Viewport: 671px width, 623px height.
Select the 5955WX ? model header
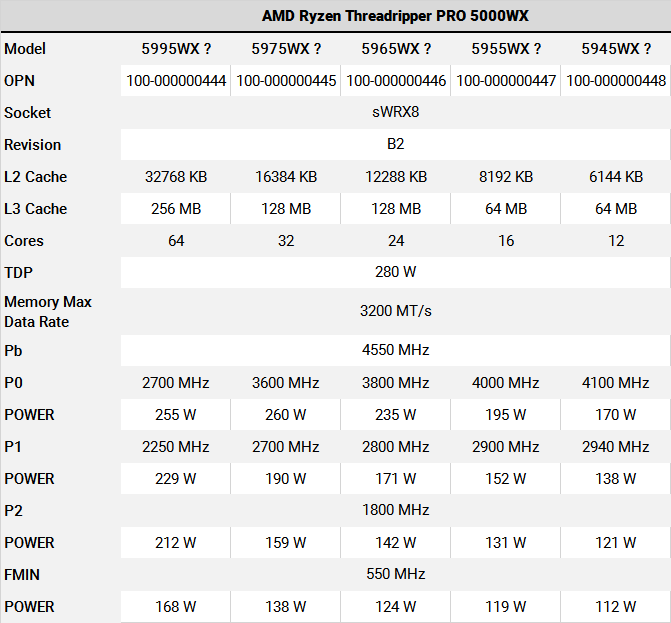click(x=506, y=49)
